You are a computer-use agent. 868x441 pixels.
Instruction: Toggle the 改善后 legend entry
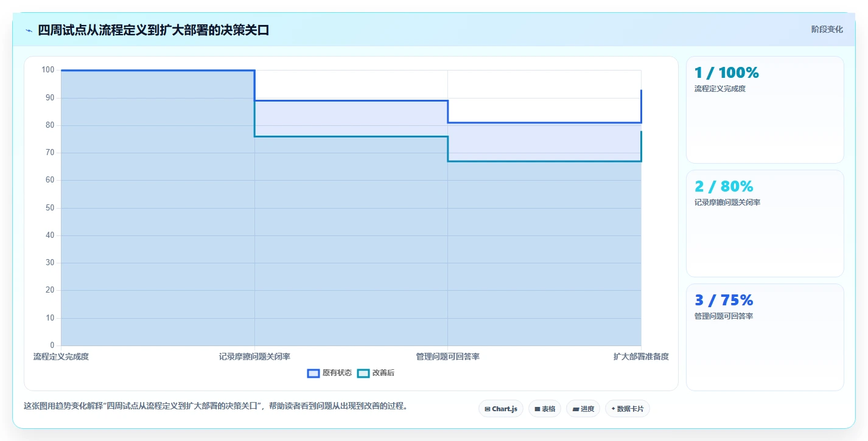click(376, 373)
